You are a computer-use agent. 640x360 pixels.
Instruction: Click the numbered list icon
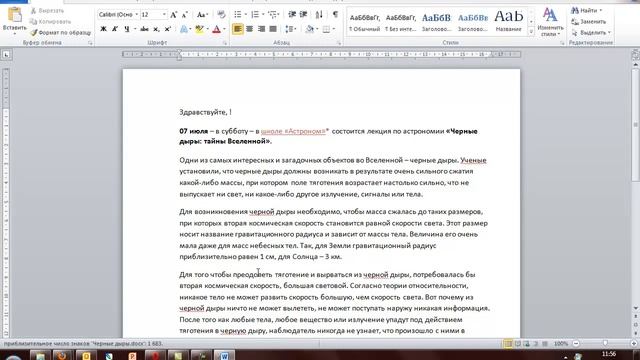point(255,15)
